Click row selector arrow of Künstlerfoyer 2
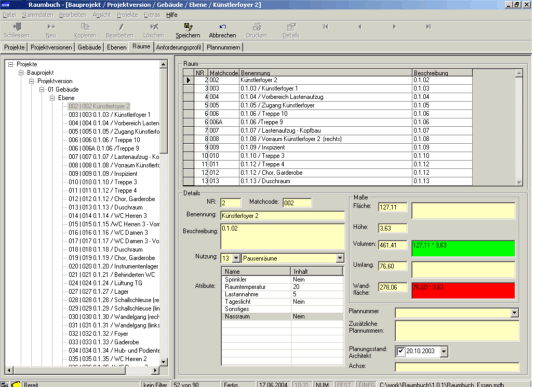Screen dimensions: 533x387 point(188,80)
